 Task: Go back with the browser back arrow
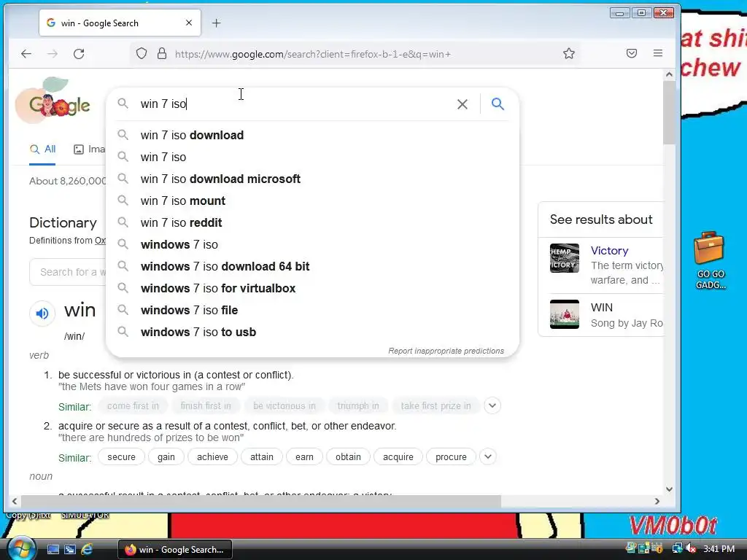point(26,54)
